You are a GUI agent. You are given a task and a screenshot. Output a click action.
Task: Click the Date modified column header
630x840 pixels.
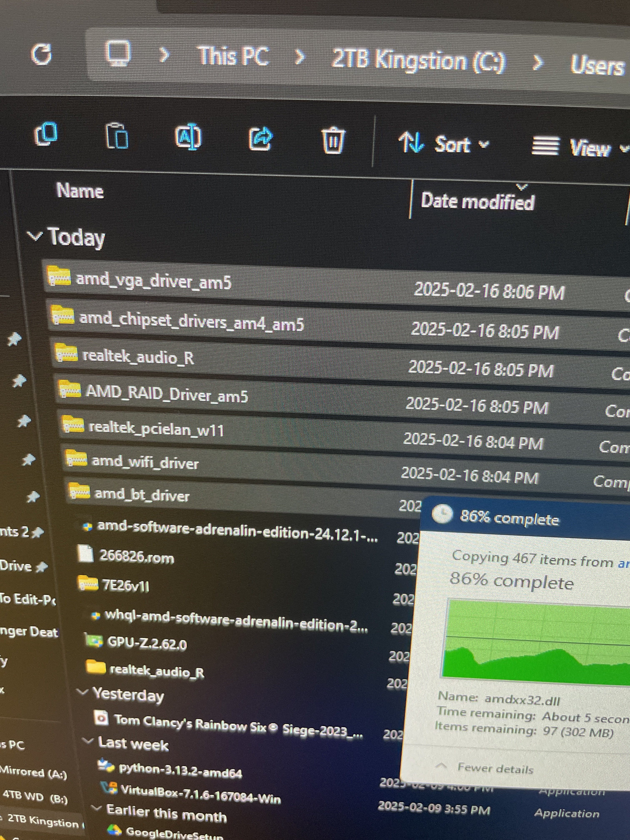pos(478,201)
